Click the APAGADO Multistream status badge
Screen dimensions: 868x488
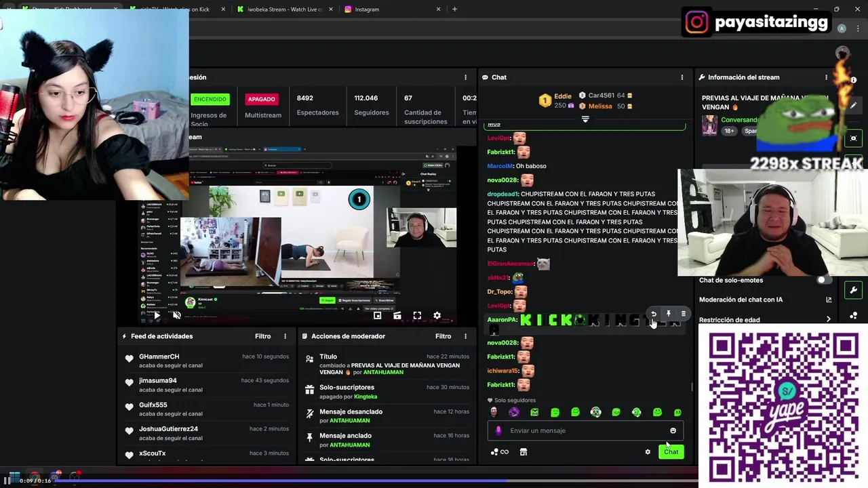261,99
